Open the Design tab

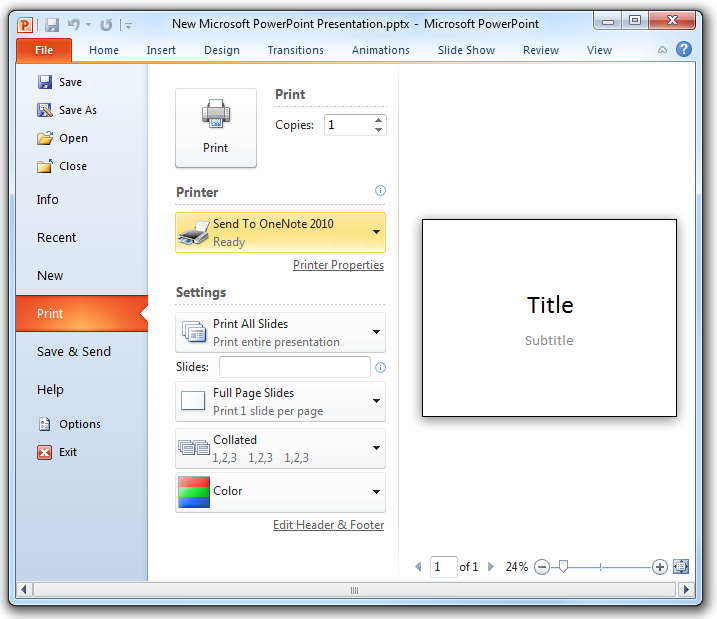click(222, 50)
